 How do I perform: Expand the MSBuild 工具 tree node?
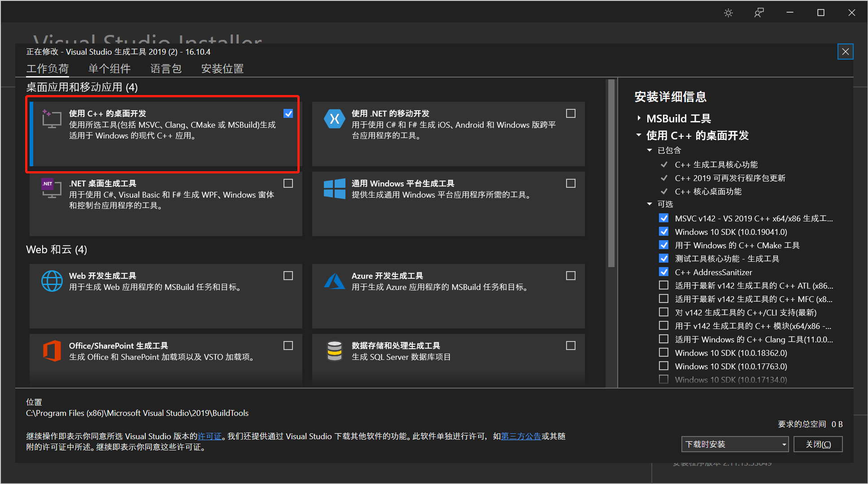tap(639, 118)
